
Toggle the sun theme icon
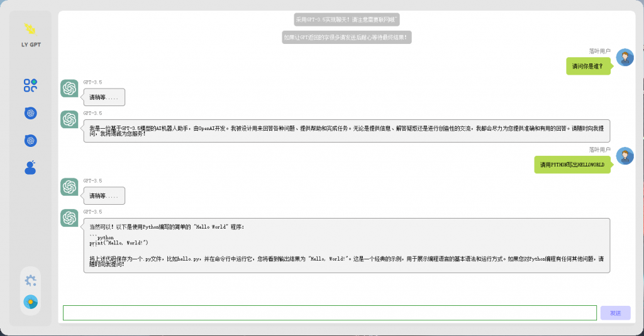(30, 302)
